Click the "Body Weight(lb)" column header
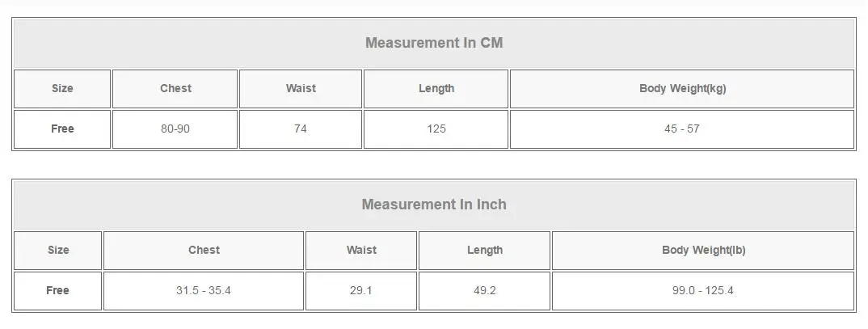Image resolution: width=868 pixels, height=329 pixels. [703, 250]
